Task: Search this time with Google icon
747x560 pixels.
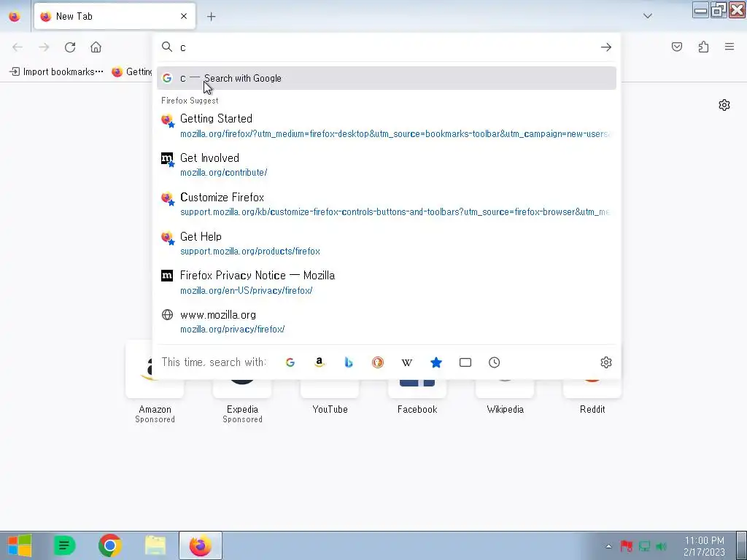Action: pyautogui.click(x=290, y=362)
